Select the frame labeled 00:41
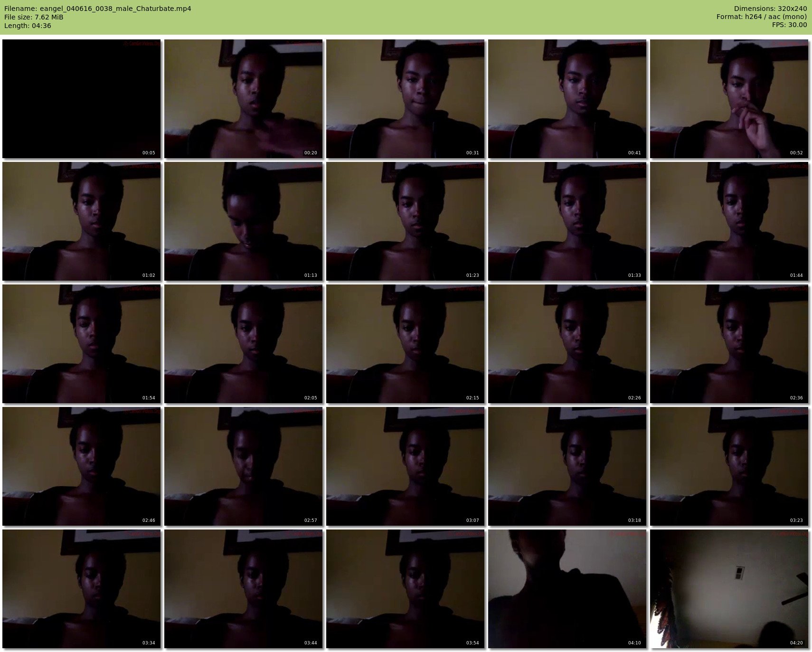The image size is (812, 652). [567, 99]
